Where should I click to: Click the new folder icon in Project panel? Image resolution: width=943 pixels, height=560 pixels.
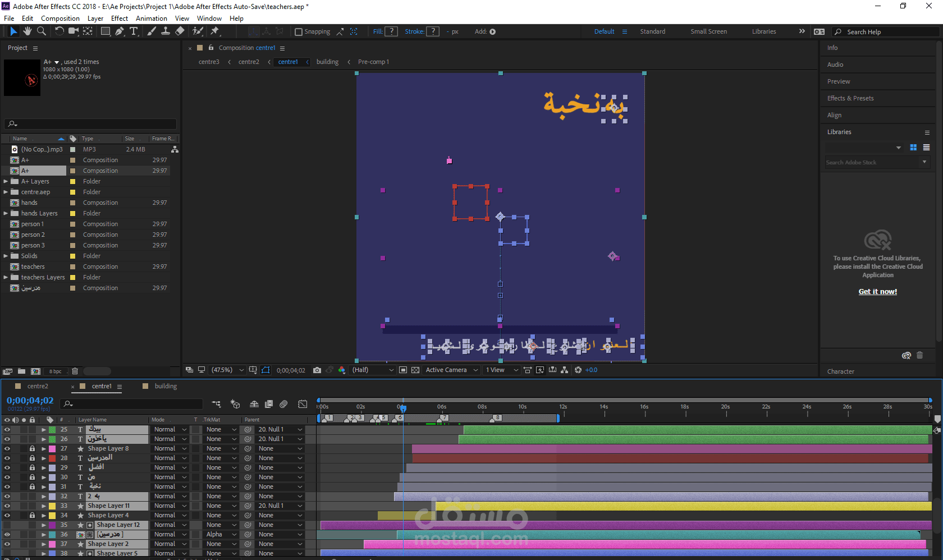tap(21, 371)
